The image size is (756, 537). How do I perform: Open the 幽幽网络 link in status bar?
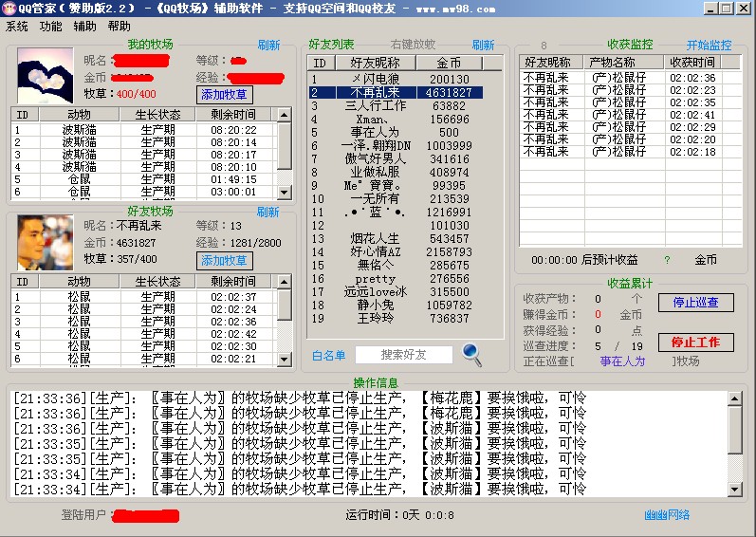667,515
